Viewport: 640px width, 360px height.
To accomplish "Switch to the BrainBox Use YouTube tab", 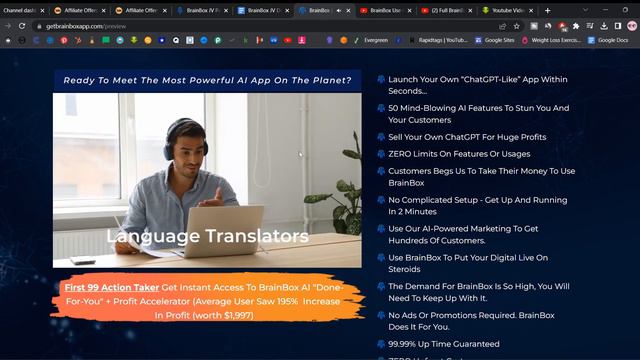I will point(385,11).
